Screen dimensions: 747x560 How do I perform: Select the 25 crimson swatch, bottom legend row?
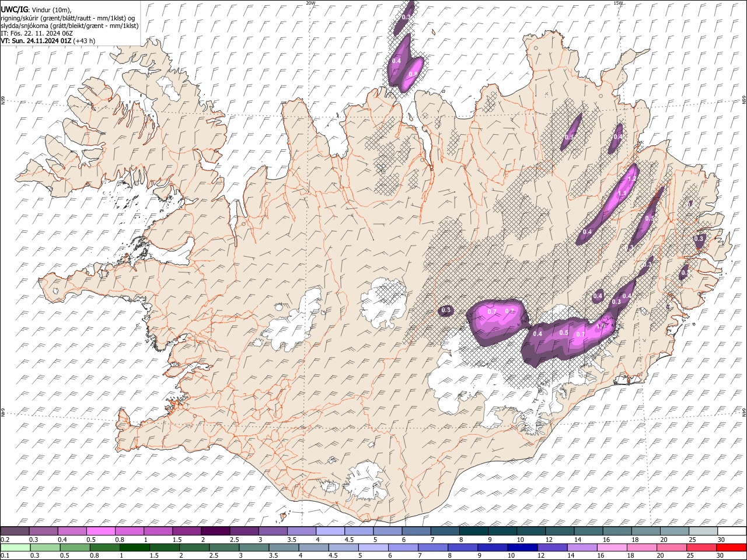[701, 547]
